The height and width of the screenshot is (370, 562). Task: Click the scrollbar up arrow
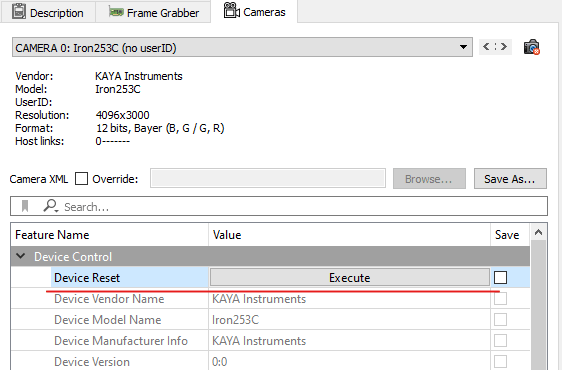(538, 233)
